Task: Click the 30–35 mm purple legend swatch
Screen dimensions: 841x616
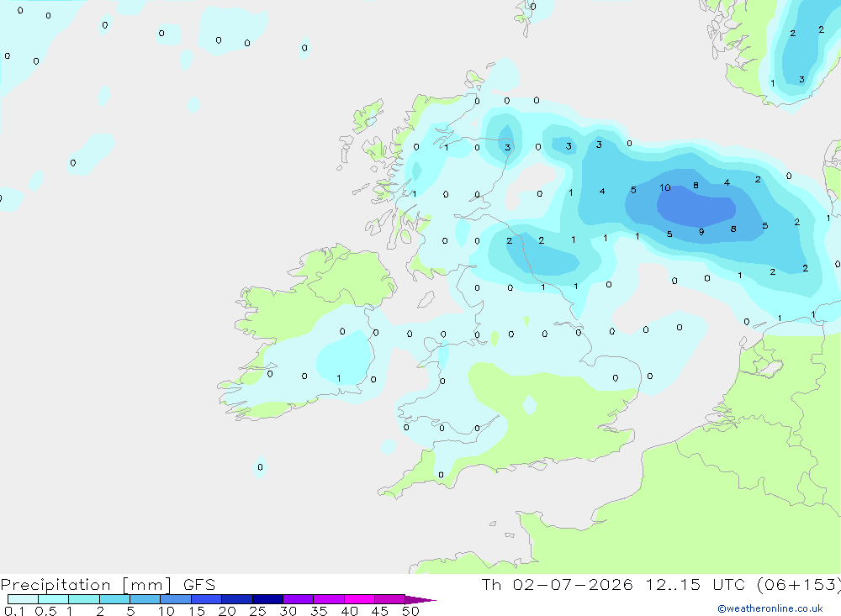Action: [x=299, y=599]
